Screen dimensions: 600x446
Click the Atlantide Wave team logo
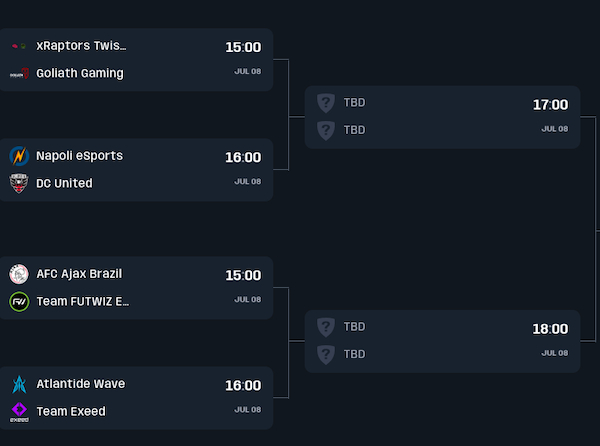tap(19, 384)
